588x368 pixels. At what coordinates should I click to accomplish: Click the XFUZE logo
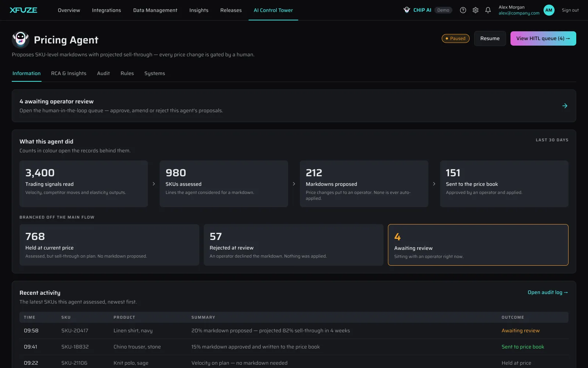24,10
